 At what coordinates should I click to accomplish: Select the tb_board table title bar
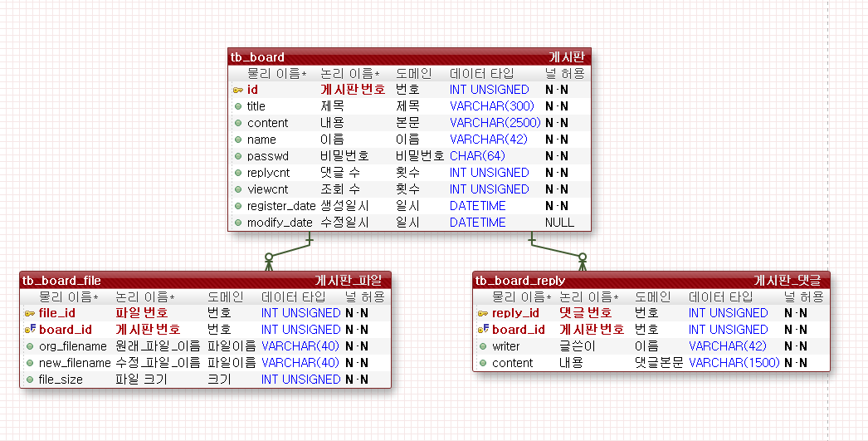point(410,57)
